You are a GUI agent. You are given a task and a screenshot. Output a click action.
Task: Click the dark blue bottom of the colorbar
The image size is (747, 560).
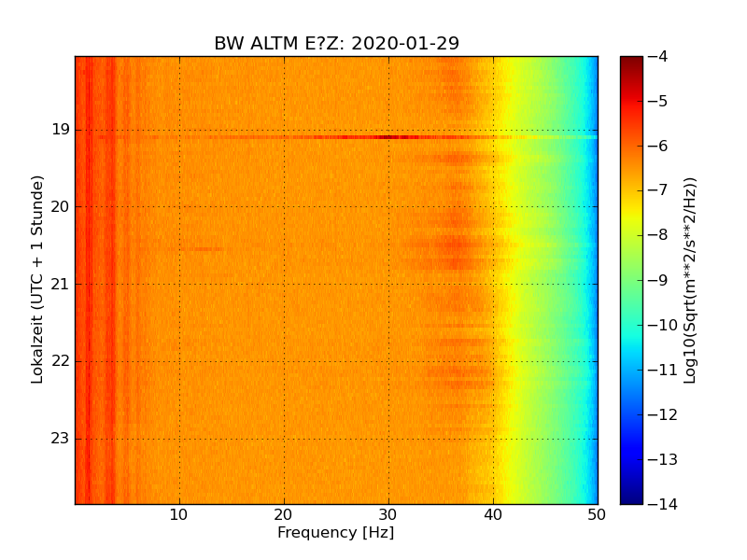(632, 493)
